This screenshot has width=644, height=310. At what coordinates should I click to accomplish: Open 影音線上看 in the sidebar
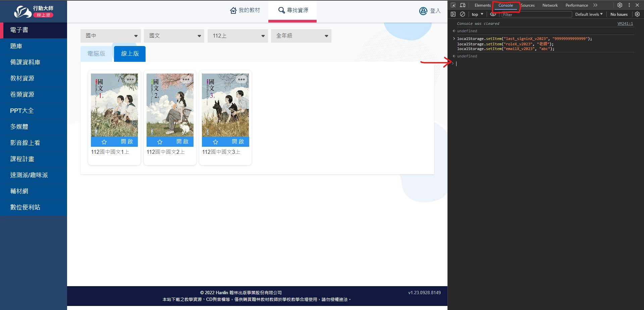[34, 143]
